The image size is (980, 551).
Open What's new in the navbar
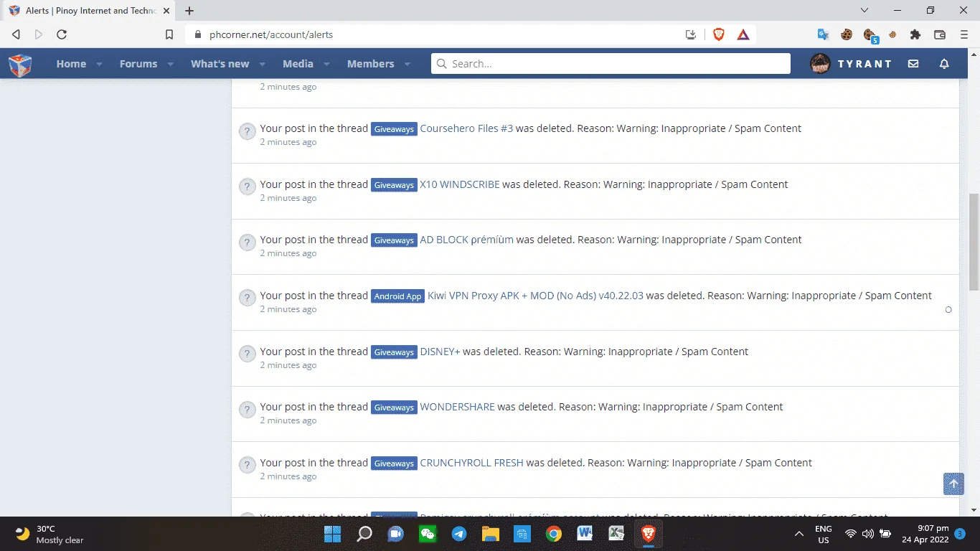(220, 64)
